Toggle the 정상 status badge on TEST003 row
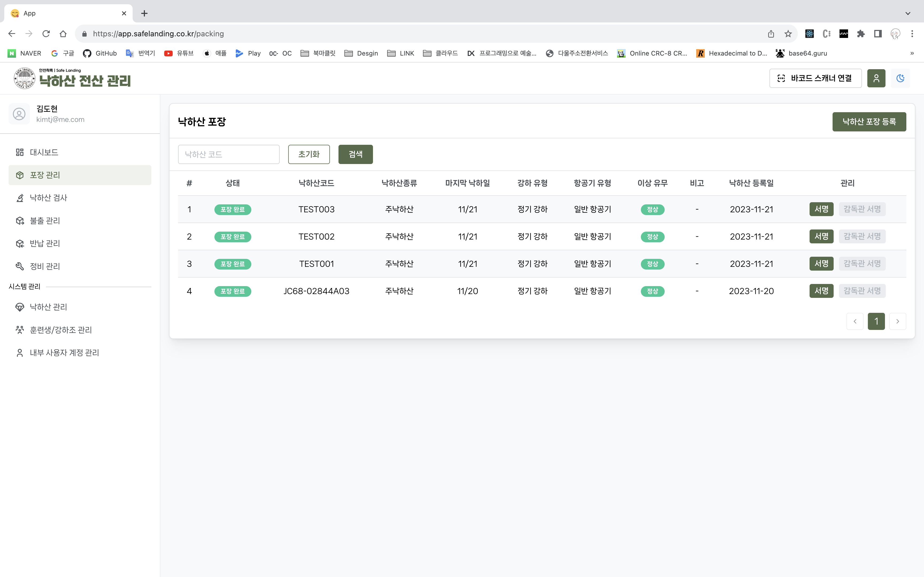The image size is (924, 577). (653, 209)
